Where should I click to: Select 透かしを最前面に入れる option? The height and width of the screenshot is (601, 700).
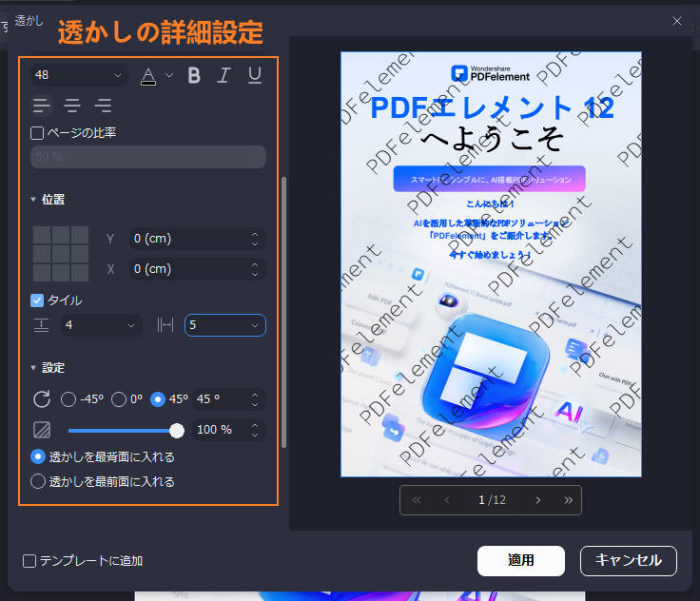coord(38,481)
